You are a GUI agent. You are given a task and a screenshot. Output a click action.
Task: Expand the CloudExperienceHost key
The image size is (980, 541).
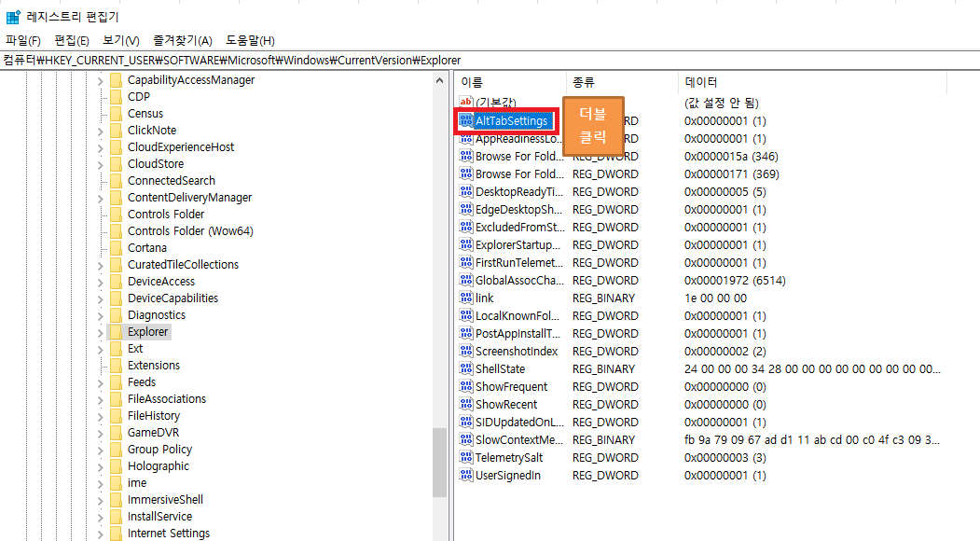point(101,147)
